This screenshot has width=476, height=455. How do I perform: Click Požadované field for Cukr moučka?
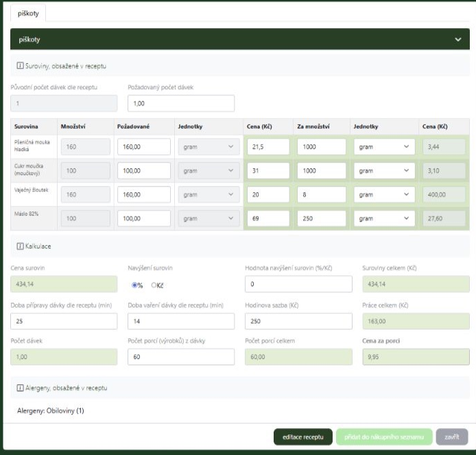point(144,171)
